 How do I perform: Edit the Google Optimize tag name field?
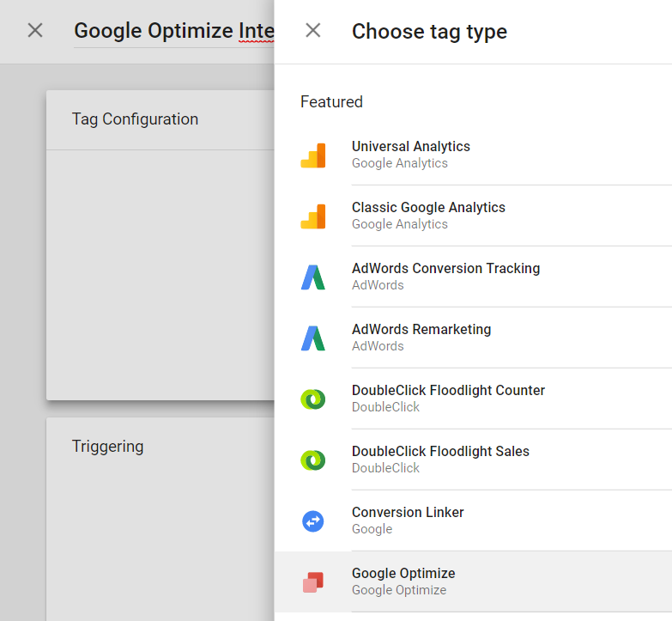tap(173, 32)
